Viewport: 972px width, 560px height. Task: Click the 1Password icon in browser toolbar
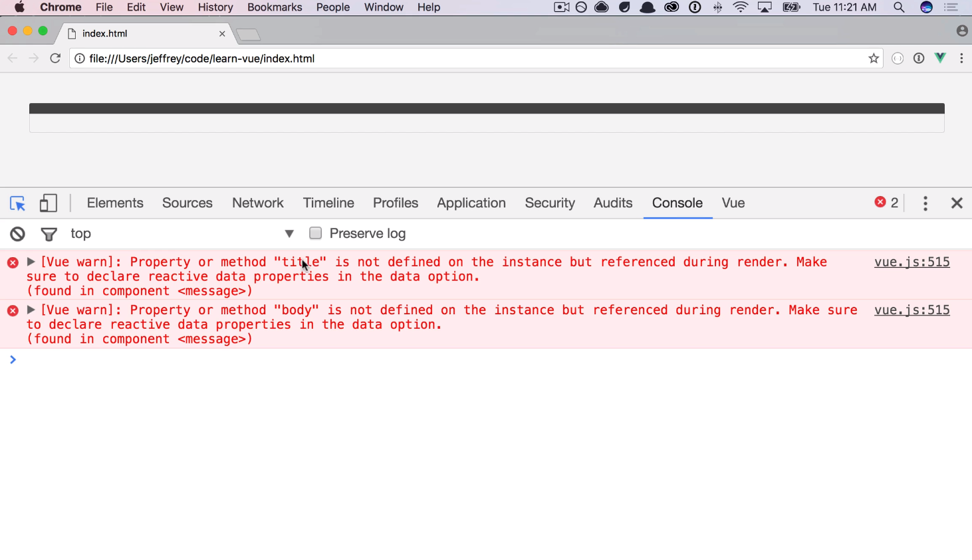(919, 58)
